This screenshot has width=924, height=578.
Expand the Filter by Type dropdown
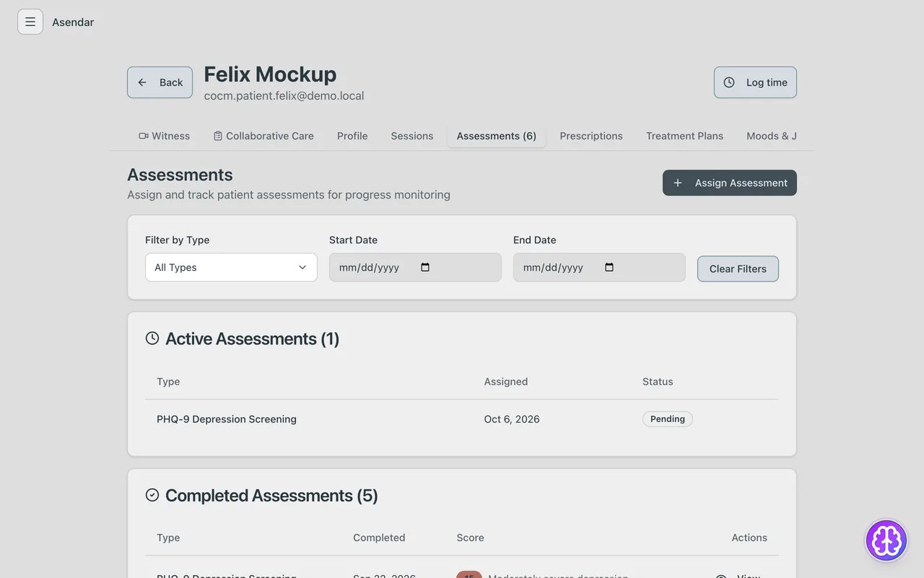[x=231, y=267]
